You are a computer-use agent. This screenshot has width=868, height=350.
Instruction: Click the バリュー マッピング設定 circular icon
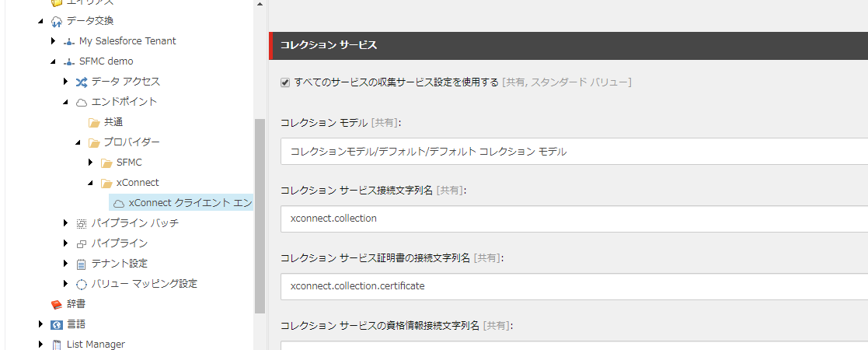pyautogui.click(x=82, y=284)
